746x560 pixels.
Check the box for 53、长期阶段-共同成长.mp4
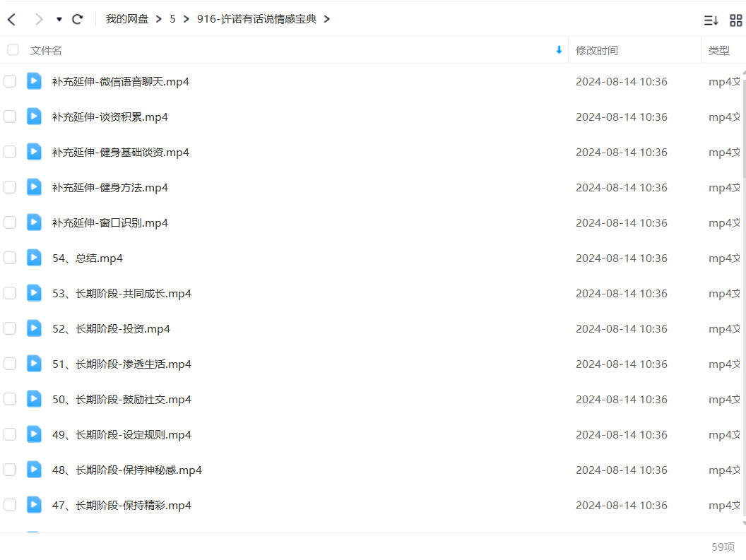click(10, 293)
